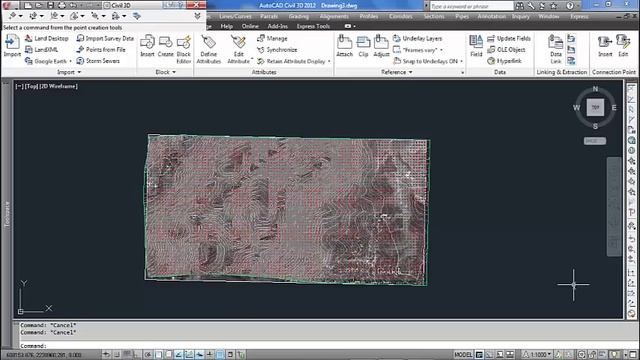This screenshot has width=640, height=360.
Task: Expand the point creation toolbar chevron
Action: [197, 16]
